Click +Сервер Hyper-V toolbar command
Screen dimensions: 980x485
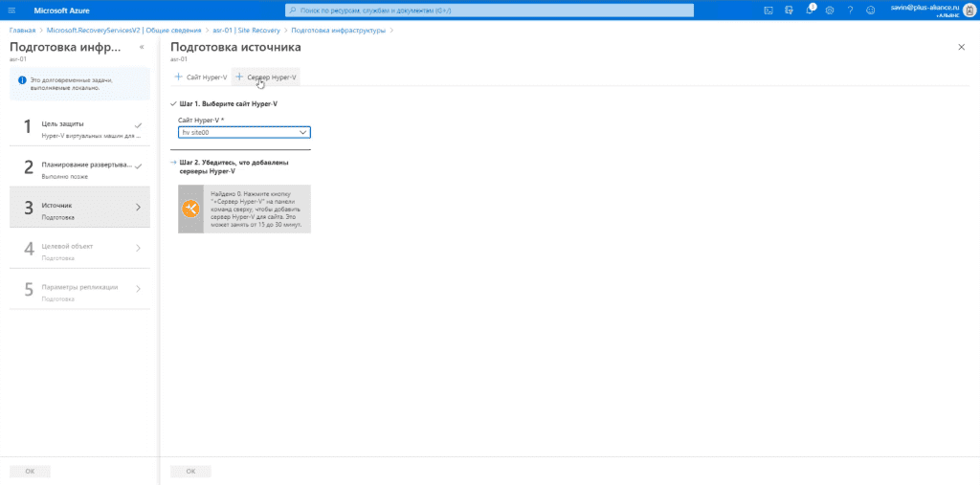click(266, 77)
